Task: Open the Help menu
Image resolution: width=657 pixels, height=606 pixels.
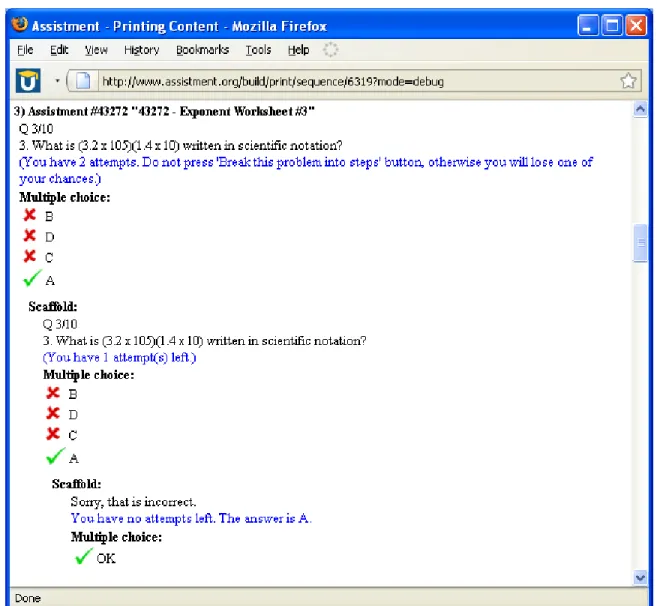Action: point(298,50)
